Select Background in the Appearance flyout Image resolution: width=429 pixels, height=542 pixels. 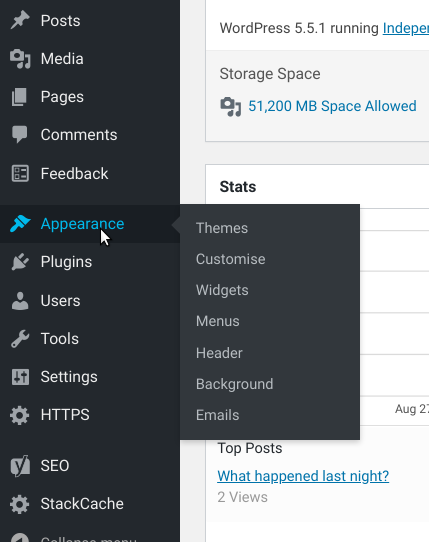pos(234,384)
